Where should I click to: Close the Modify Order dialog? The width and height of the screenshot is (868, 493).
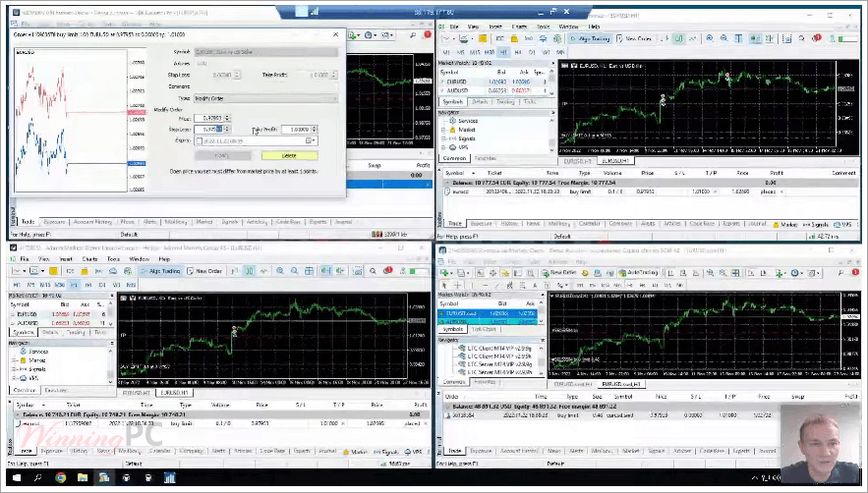pyautogui.click(x=335, y=34)
